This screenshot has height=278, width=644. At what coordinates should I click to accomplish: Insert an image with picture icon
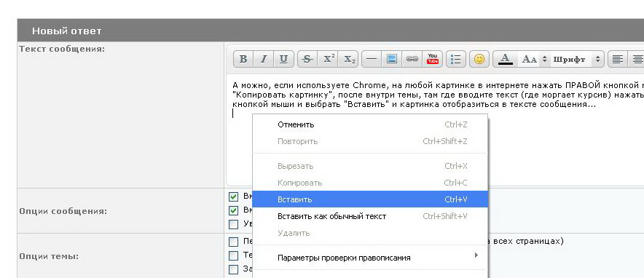(x=392, y=59)
